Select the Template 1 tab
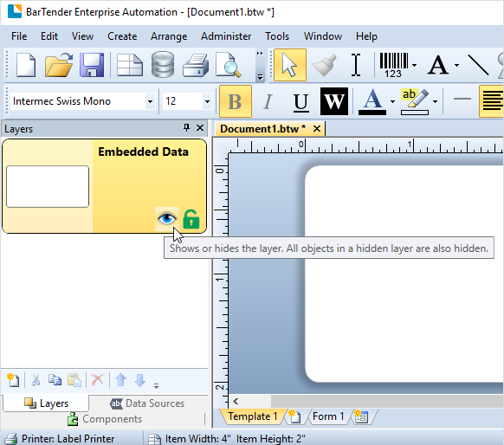Image resolution: width=504 pixels, height=445 pixels. pyautogui.click(x=253, y=416)
